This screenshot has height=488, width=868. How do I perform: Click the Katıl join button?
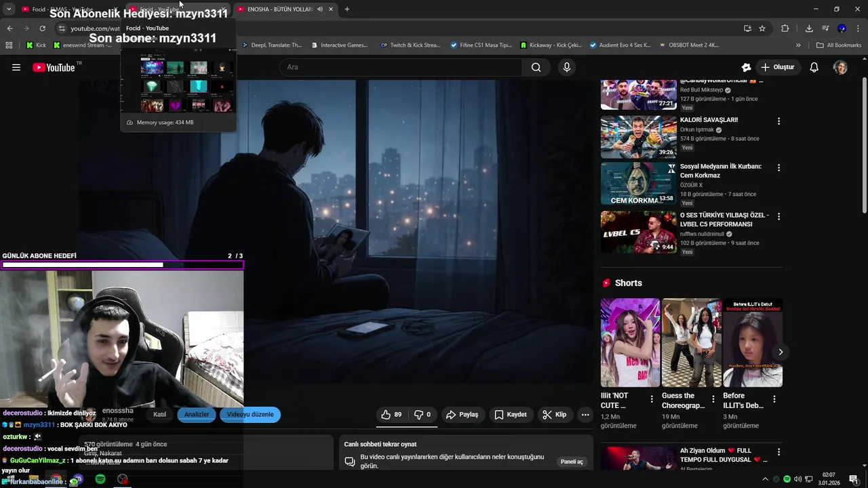(160, 415)
